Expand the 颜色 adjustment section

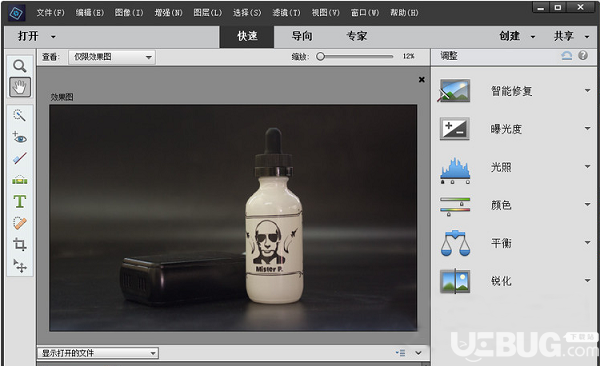[x=587, y=204]
